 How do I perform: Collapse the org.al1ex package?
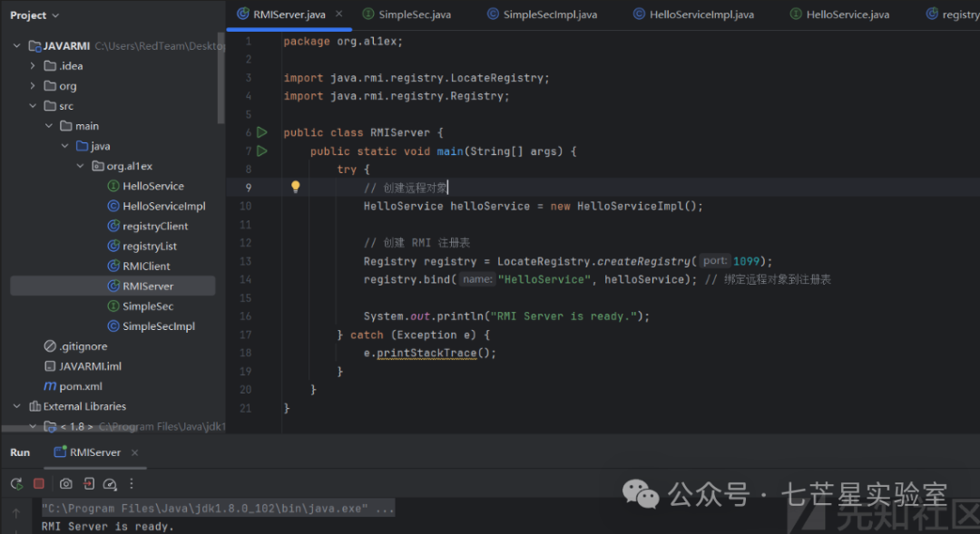point(81,166)
